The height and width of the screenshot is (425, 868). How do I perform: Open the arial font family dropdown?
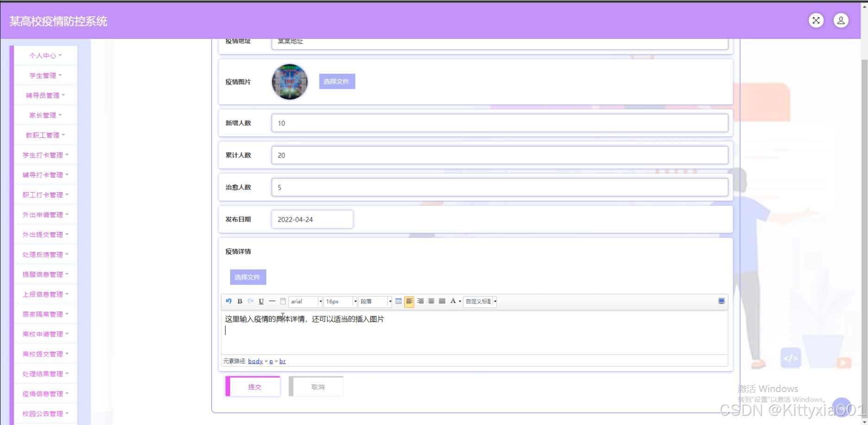click(306, 301)
